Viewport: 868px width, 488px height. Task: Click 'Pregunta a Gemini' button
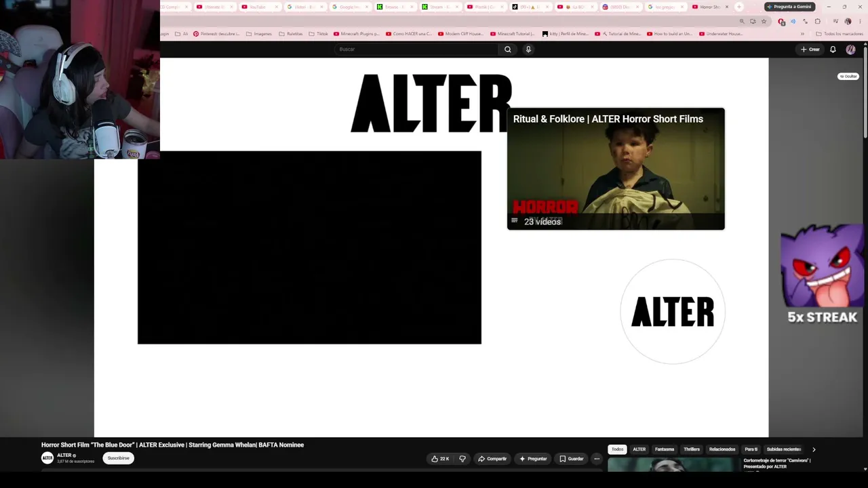point(789,7)
